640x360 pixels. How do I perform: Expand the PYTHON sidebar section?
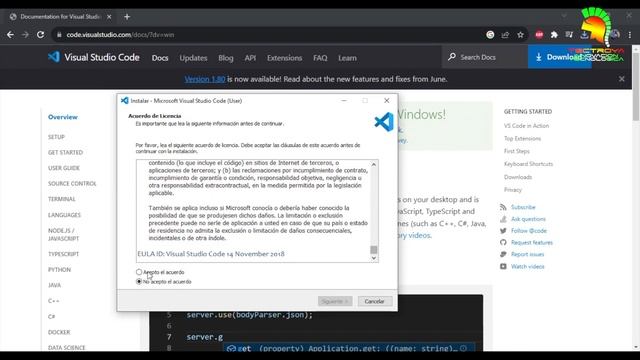point(59,269)
